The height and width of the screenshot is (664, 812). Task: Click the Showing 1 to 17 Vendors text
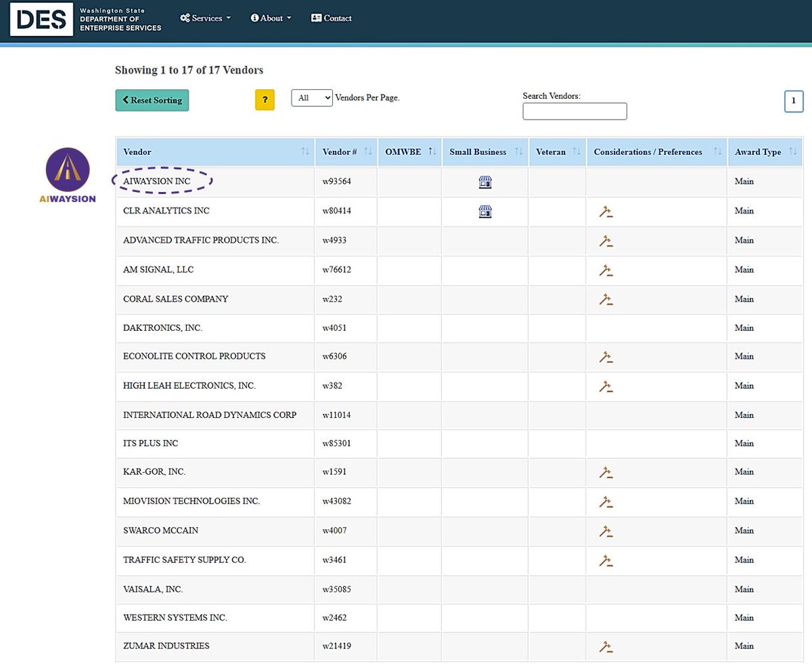189,70
